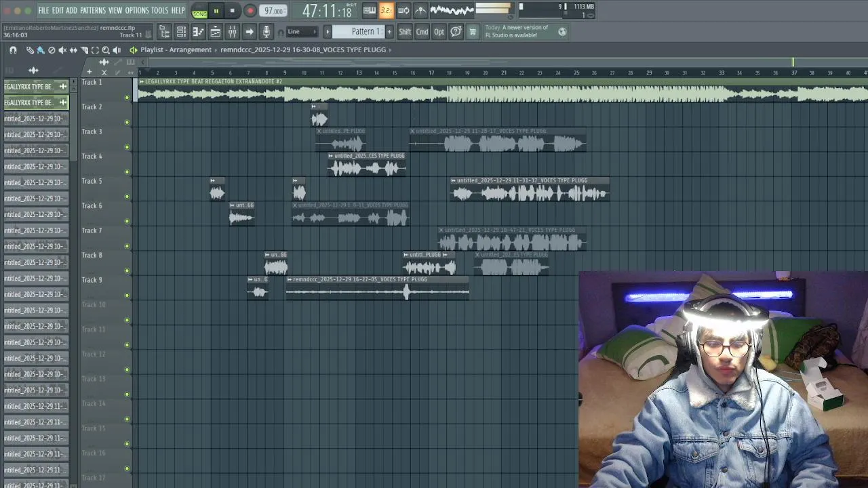Open the HELP menu
The width and height of the screenshot is (868, 488).
[x=178, y=10]
